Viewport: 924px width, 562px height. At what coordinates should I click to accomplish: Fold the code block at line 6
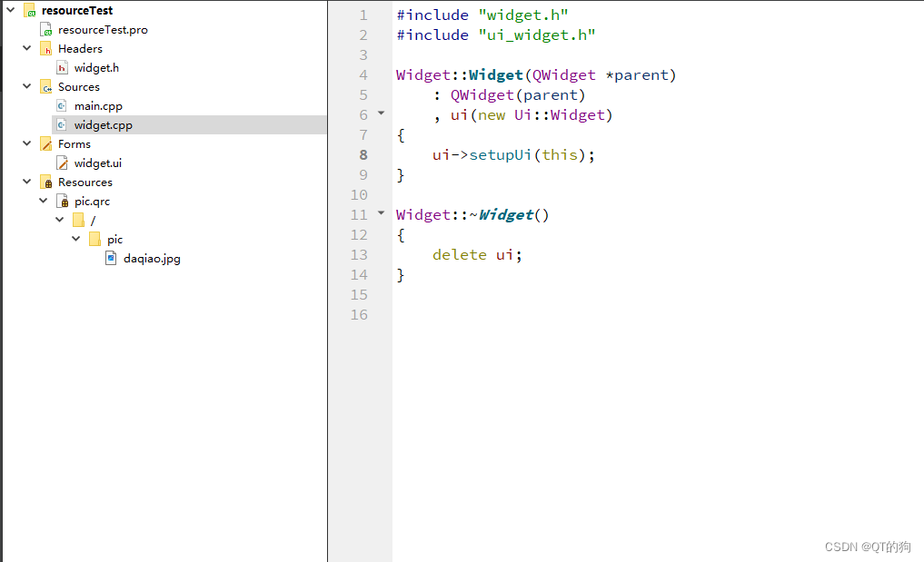(x=382, y=113)
